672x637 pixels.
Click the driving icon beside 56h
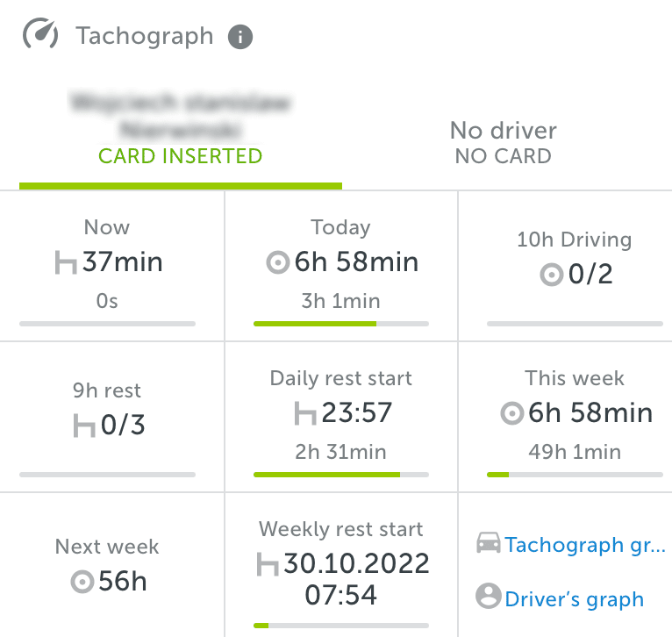click(82, 582)
